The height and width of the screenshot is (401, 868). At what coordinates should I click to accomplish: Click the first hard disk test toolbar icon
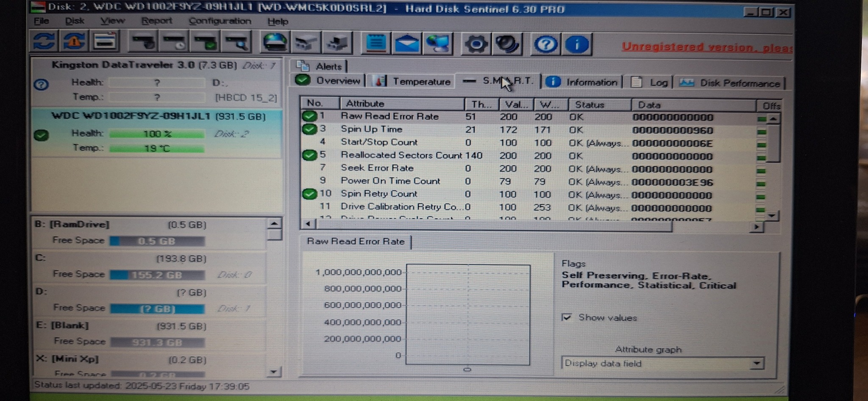143,42
